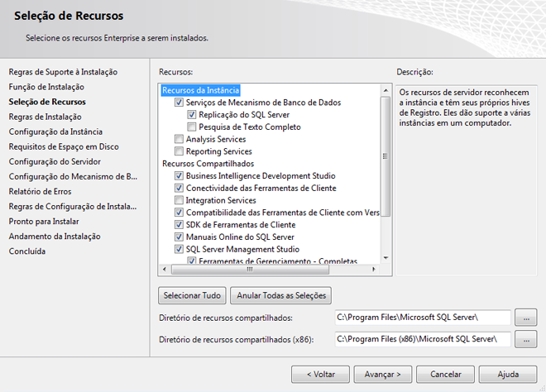This screenshot has height=392, width=546.
Task: Open Configuração da Instância step
Action: click(x=55, y=132)
